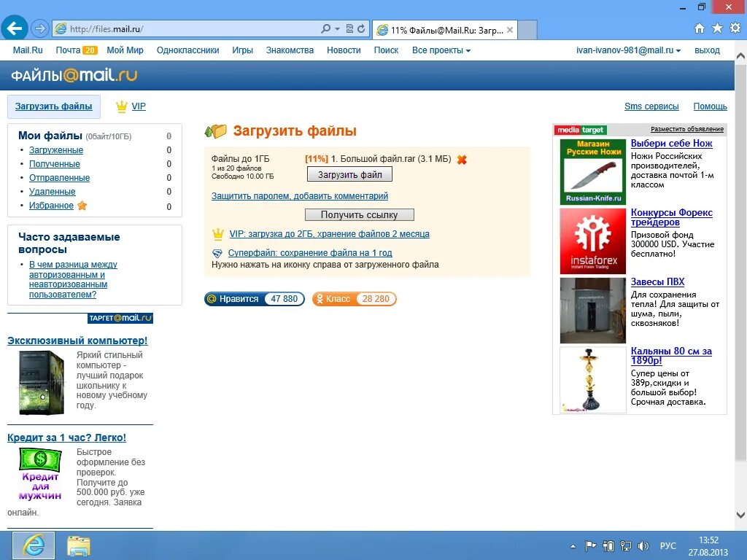Viewport: 747px width, 560px height.
Task: Open volume speaker tray icon
Action: tap(643, 545)
